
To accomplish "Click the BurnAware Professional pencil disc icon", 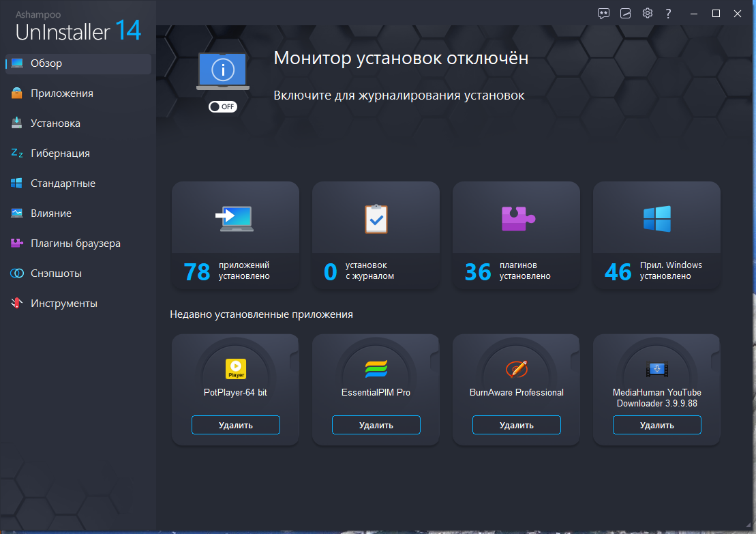I will 517,369.
